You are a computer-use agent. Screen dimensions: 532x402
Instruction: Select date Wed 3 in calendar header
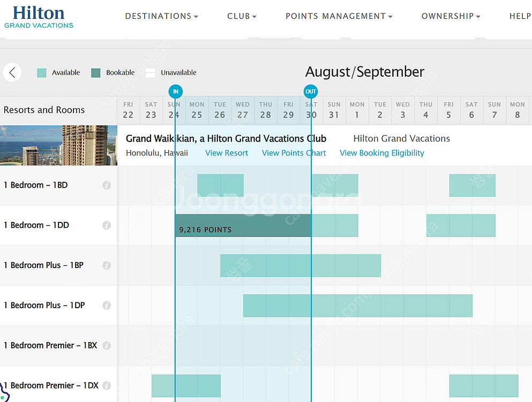(x=403, y=110)
